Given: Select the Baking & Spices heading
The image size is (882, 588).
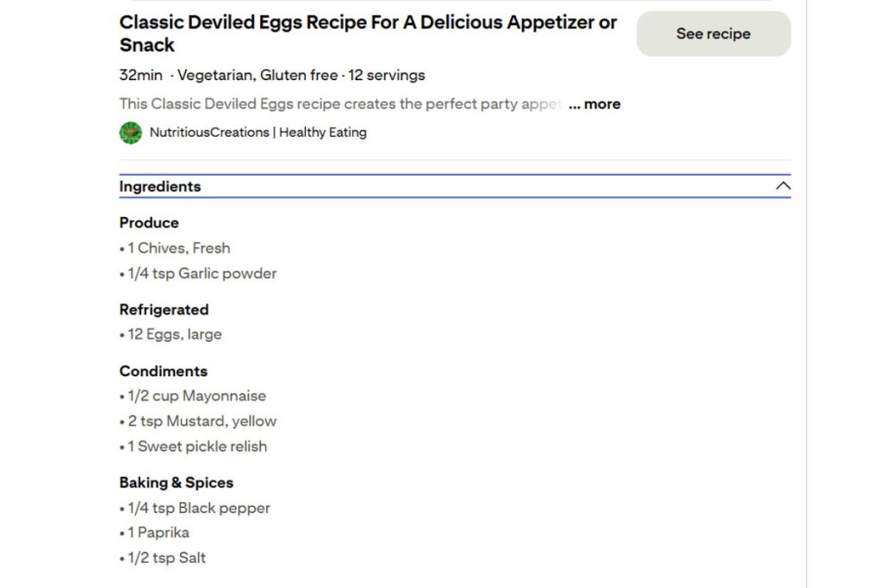Looking at the screenshot, I should (x=176, y=482).
